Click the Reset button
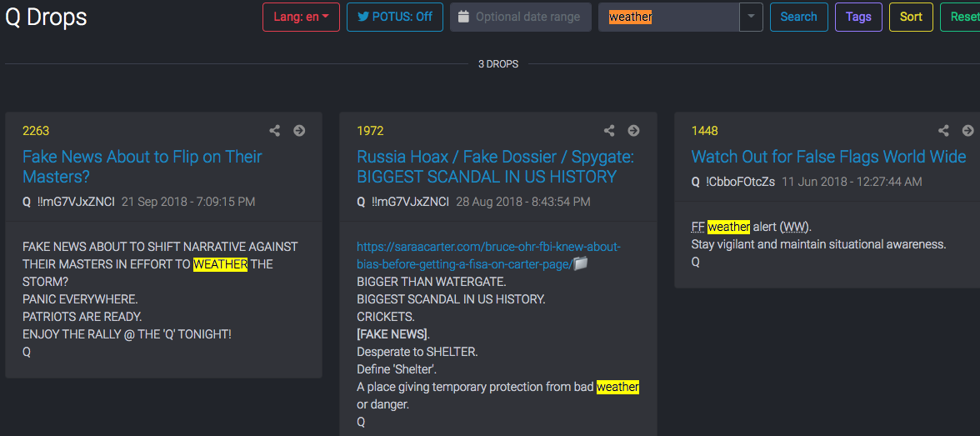The width and height of the screenshot is (980, 436). 962,17
